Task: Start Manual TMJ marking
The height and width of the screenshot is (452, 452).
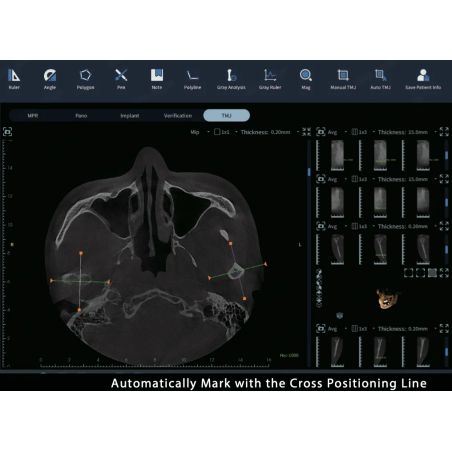Action: (343, 79)
